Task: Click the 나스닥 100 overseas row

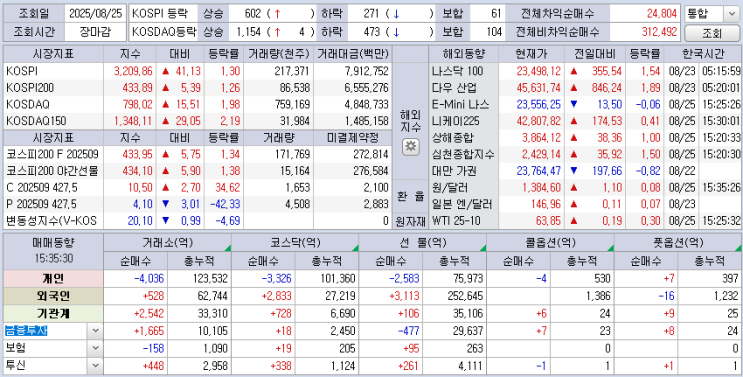Action: 585,72
